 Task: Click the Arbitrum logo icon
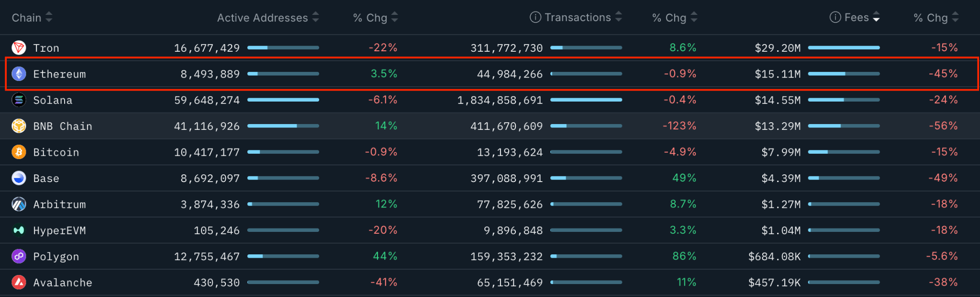(19, 205)
